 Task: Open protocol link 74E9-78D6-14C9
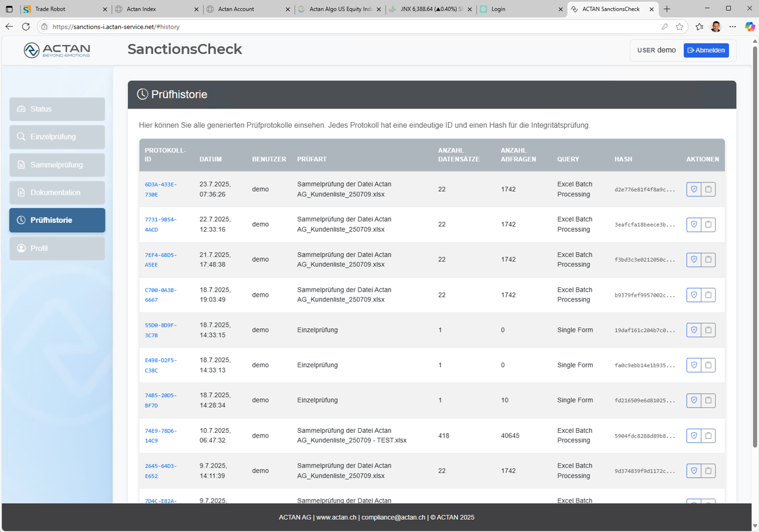(x=161, y=436)
